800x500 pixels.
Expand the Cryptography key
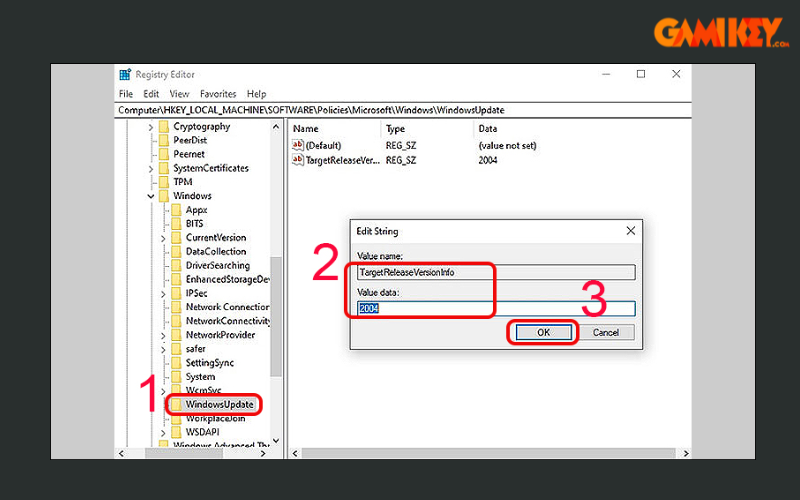[x=151, y=127]
